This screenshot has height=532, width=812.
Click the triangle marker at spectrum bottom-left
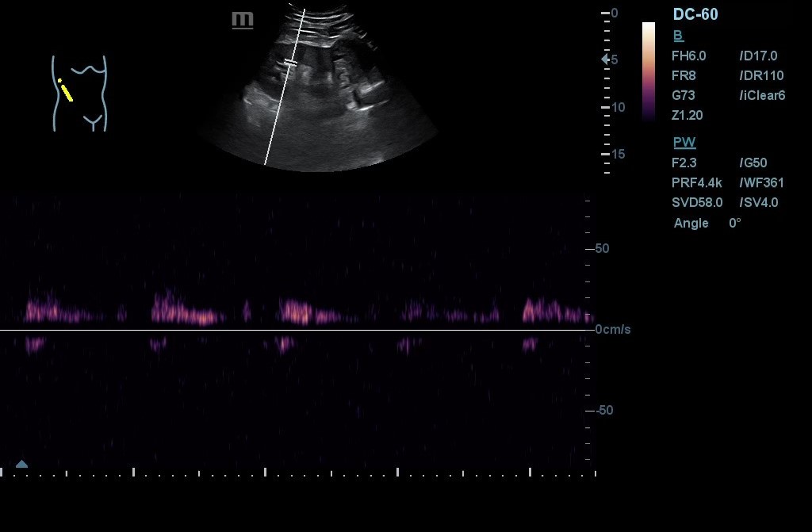pyautogui.click(x=21, y=464)
